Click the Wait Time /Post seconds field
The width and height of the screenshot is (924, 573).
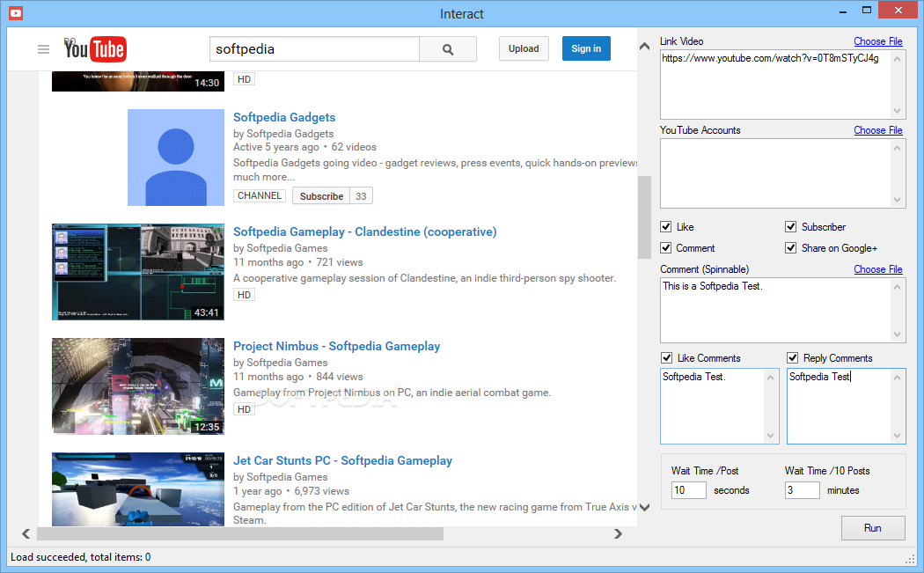pos(688,490)
